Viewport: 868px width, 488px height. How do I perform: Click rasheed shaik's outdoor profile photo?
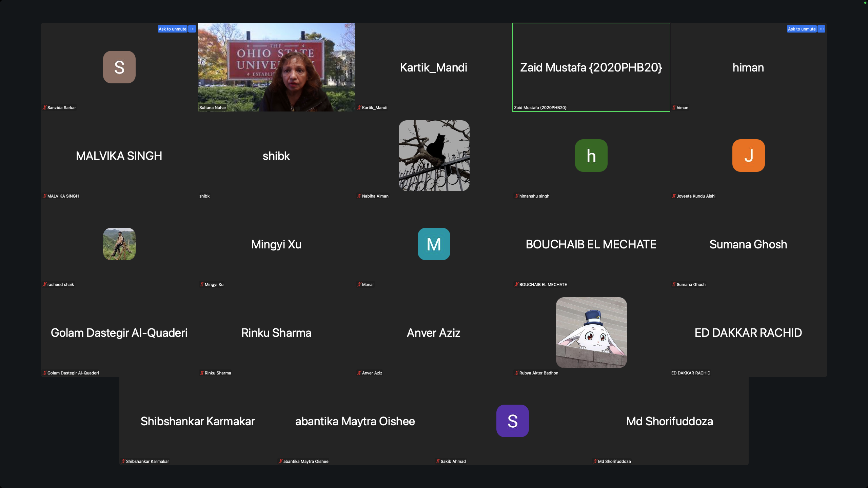coord(119,244)
